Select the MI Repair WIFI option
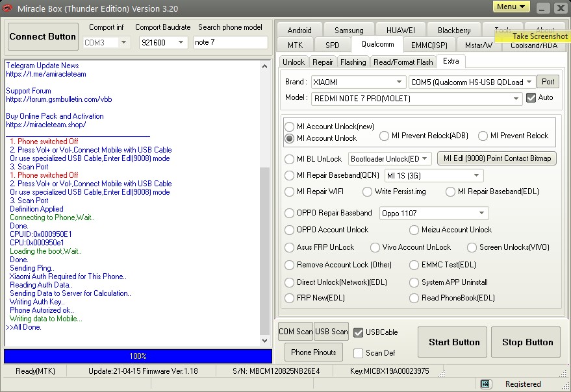Image resolution: width=571 pixels, height=392 pixels. 289,192
